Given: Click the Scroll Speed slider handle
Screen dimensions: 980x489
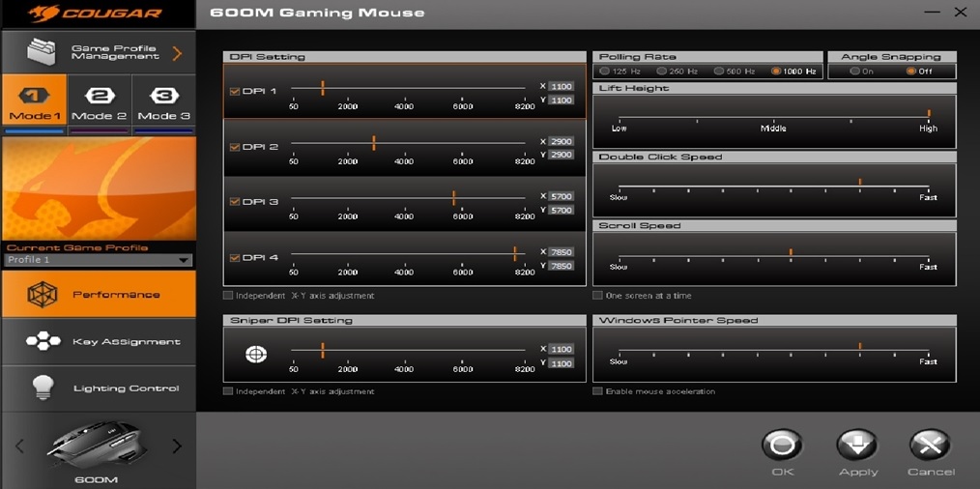Looking at the screenshot, I should [x=791, y=252].
